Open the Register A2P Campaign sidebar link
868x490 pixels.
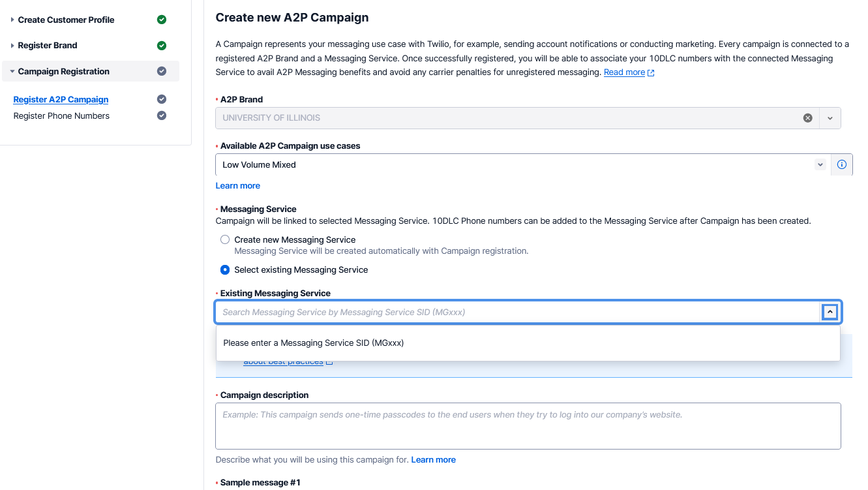tap(60, 99)
